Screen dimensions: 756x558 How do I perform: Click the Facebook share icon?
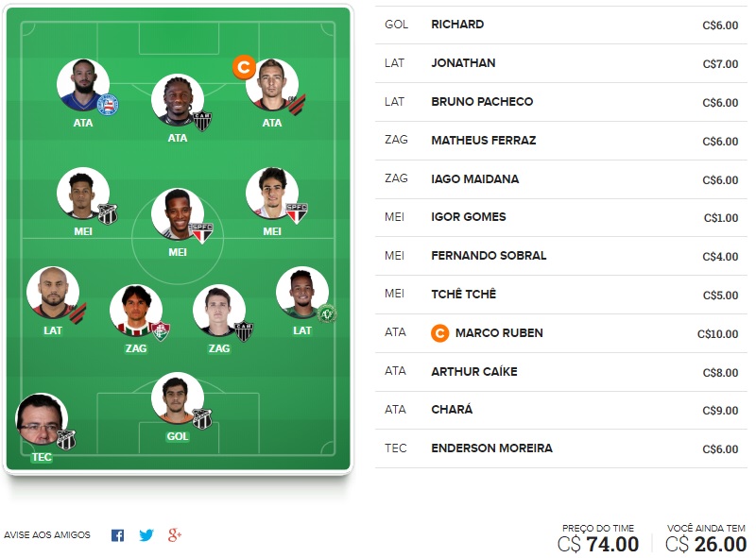(x=117, y=535)
